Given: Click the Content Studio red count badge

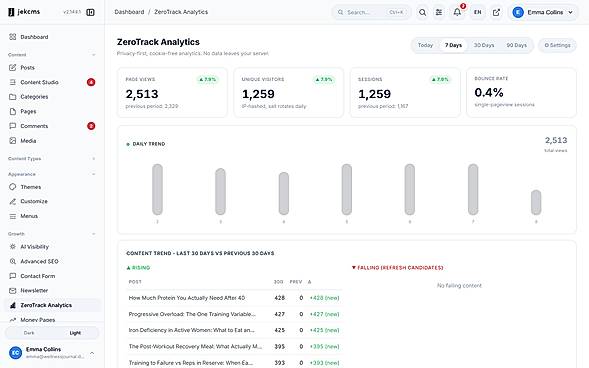Looking at the screenshot, I should (x=91, y=82).
